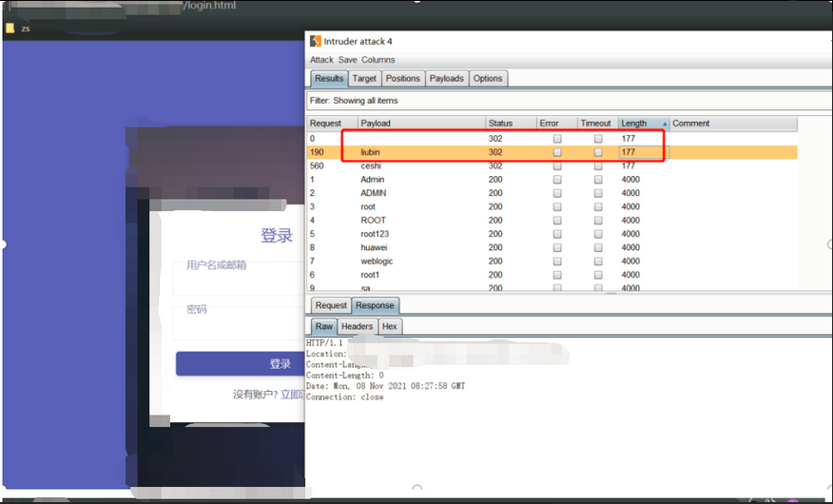Select the uppercase ROOT payload row
Image resolution: width=833 pixels, height=504 pixels.
pos(552,221)
